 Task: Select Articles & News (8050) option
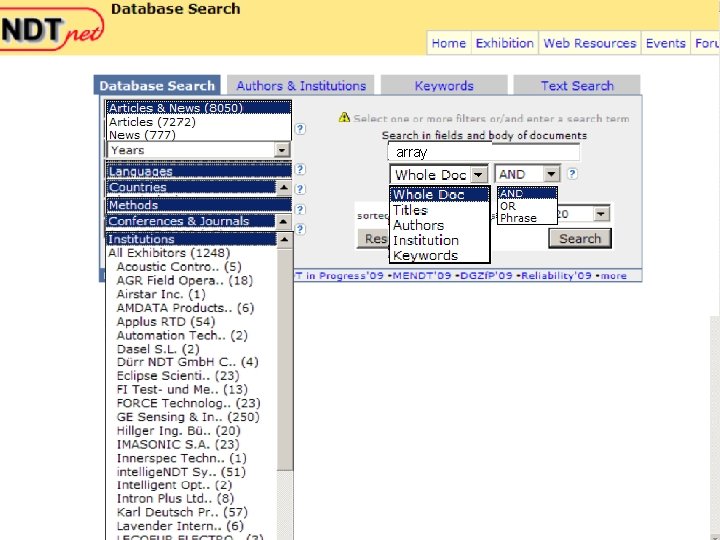[199, 107]
